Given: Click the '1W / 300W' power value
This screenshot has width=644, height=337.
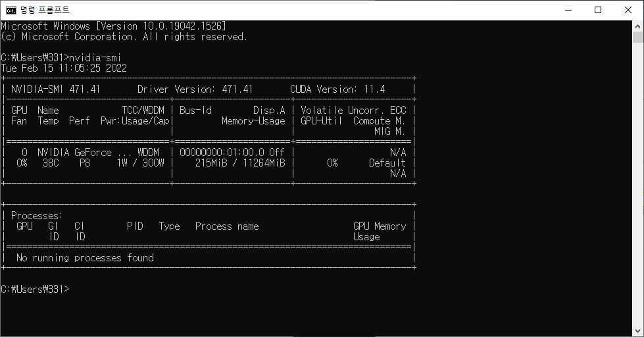Looking at the screenshot, I should (141, 163).
